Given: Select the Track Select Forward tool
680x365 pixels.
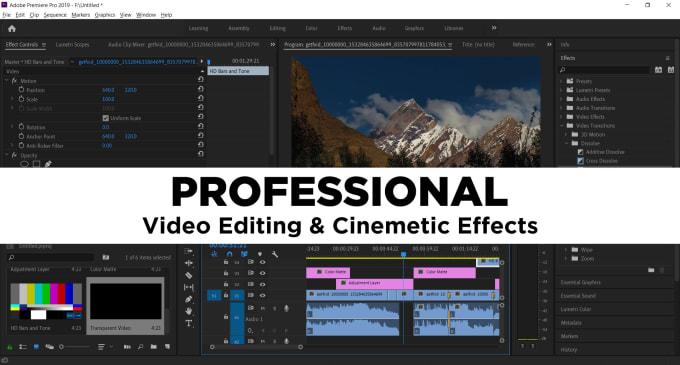Looking at the screenshot, I should 189,251.
